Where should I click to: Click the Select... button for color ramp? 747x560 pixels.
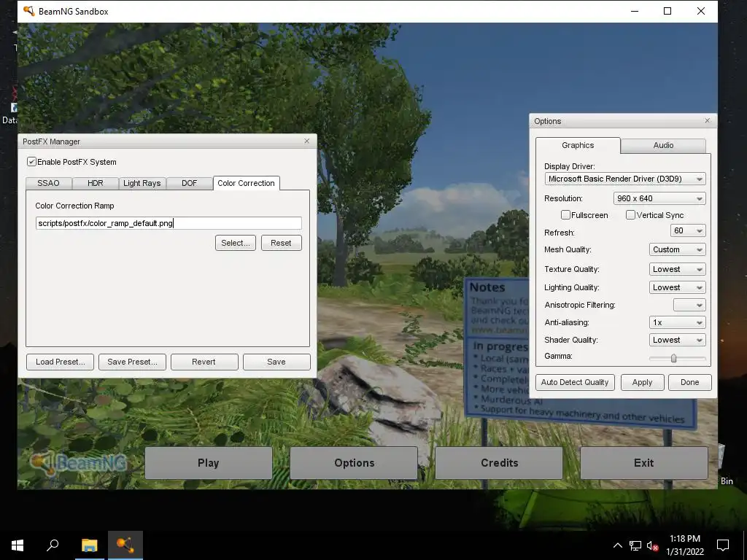236,243
